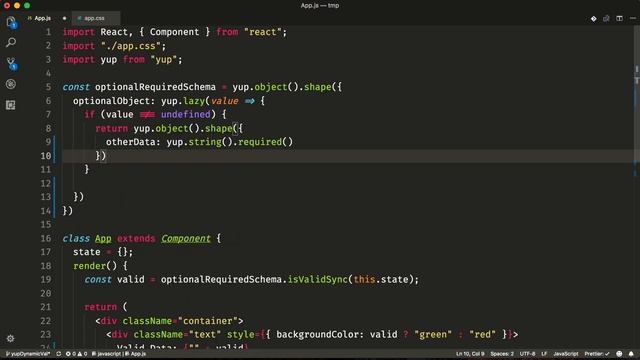The width and height of the screenshot is (640, 360).
Task: Change end of line via LF indicator
Action: [x=544, y=354]
